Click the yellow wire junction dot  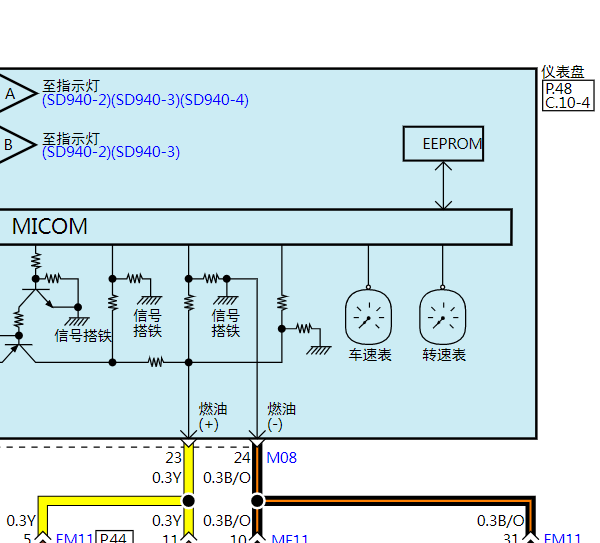point(188,501)
